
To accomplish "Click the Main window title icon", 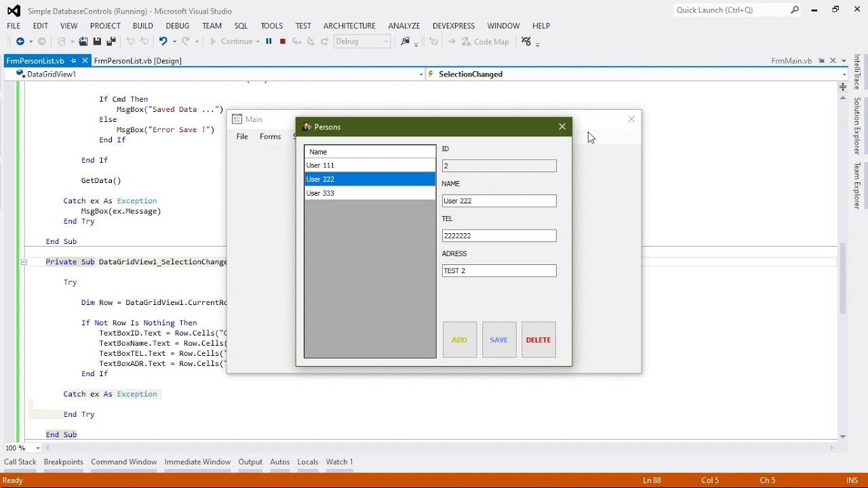I will 237,119.
